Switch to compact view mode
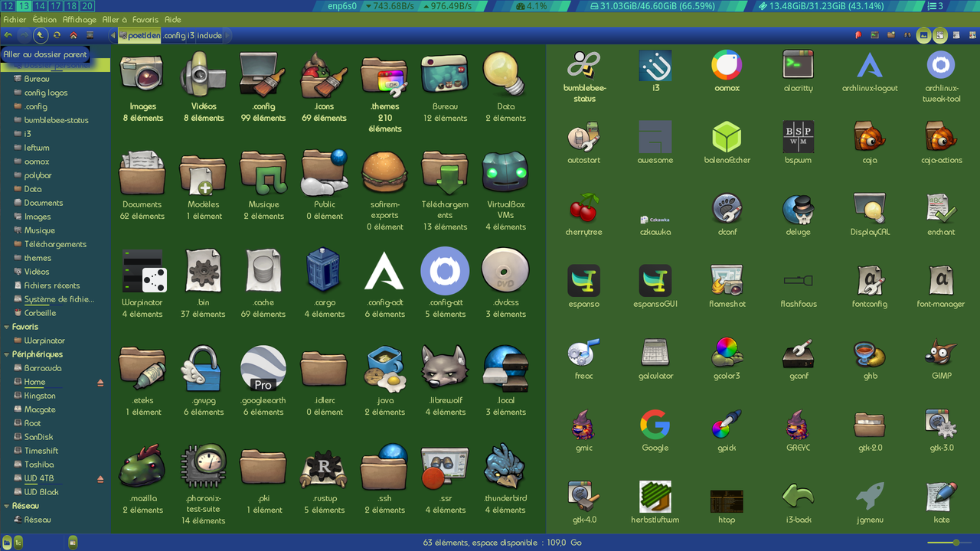 972,35
